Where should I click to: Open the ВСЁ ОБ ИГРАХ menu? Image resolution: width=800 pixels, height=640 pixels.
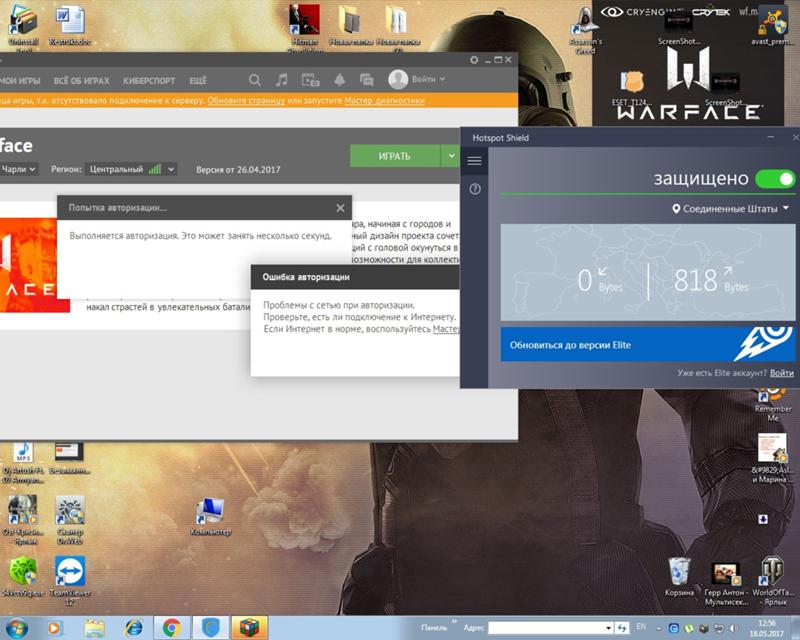tap(82, 81)
